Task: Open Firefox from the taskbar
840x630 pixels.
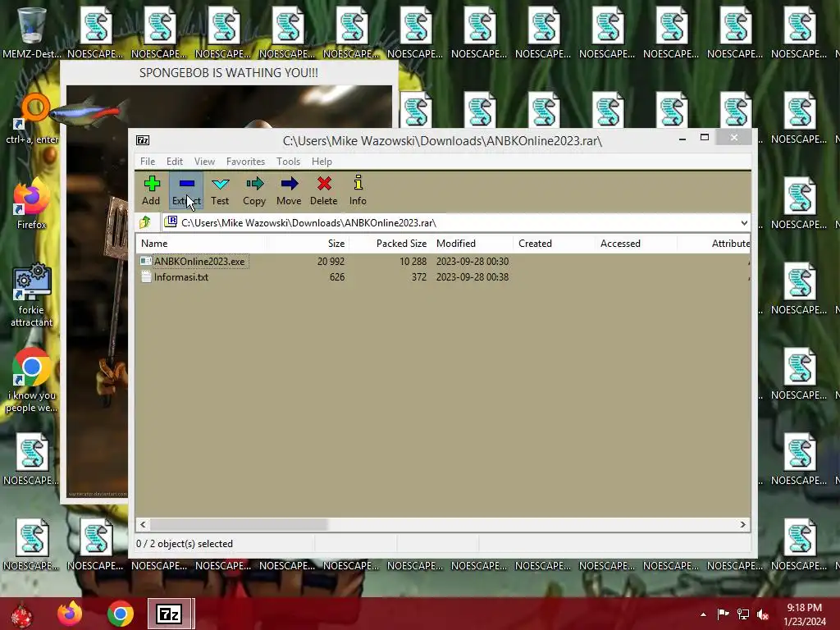Action: coord(71,614)
